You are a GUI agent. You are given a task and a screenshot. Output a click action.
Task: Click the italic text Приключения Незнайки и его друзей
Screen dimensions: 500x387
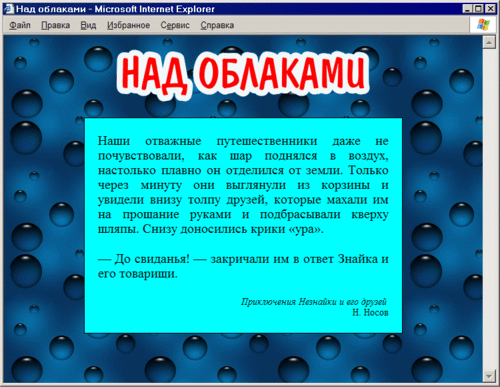(x=314, y=302)
